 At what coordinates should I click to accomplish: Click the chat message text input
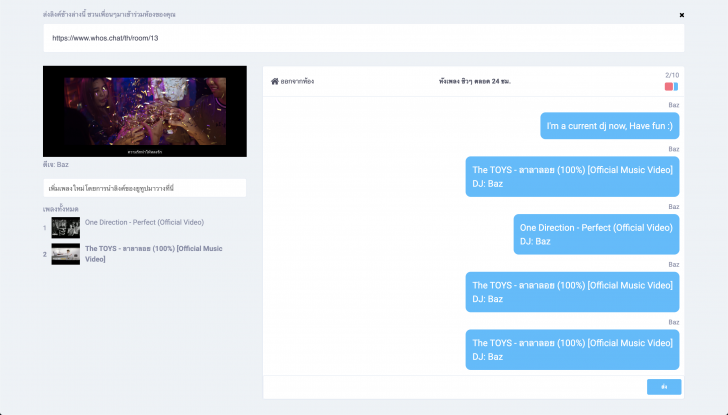(x=455, y=387)
